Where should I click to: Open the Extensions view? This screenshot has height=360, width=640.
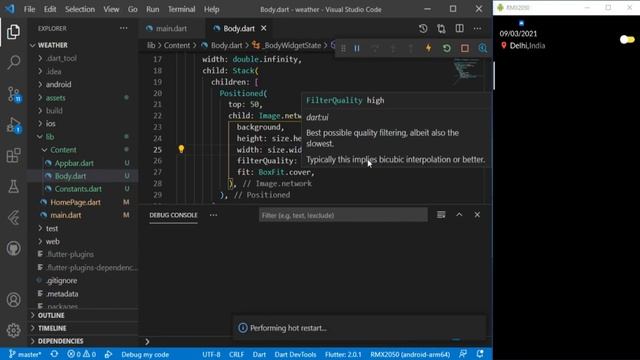[13, 156]
